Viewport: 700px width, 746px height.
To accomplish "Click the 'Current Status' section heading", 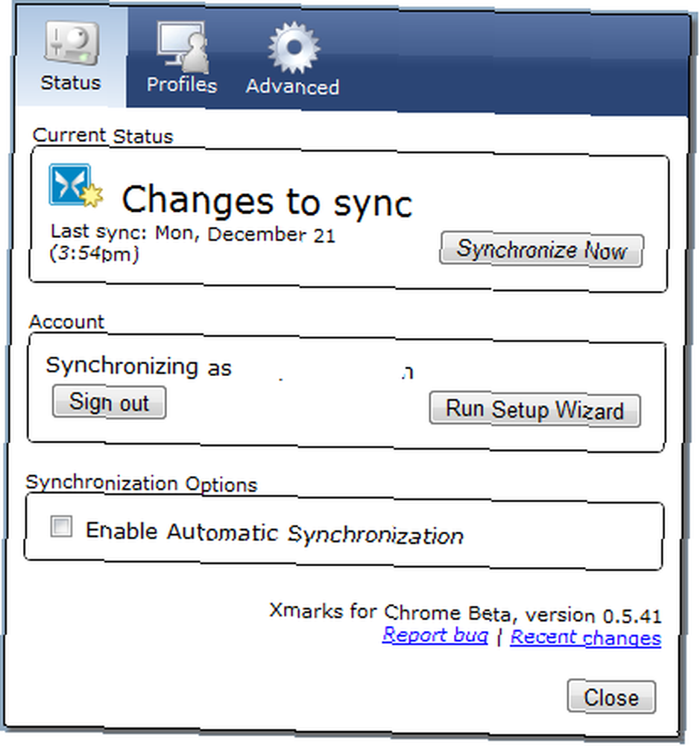I will pos(103,136).
